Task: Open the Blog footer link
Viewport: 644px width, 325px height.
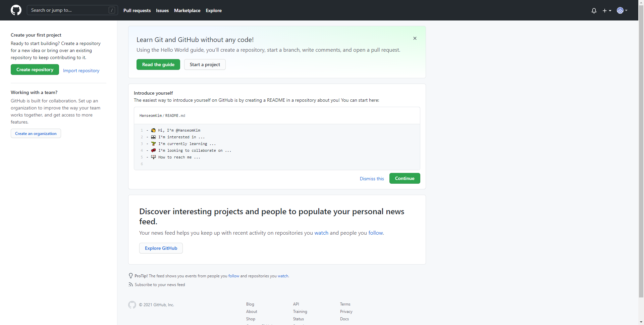Action: click(x=250, y=304)
